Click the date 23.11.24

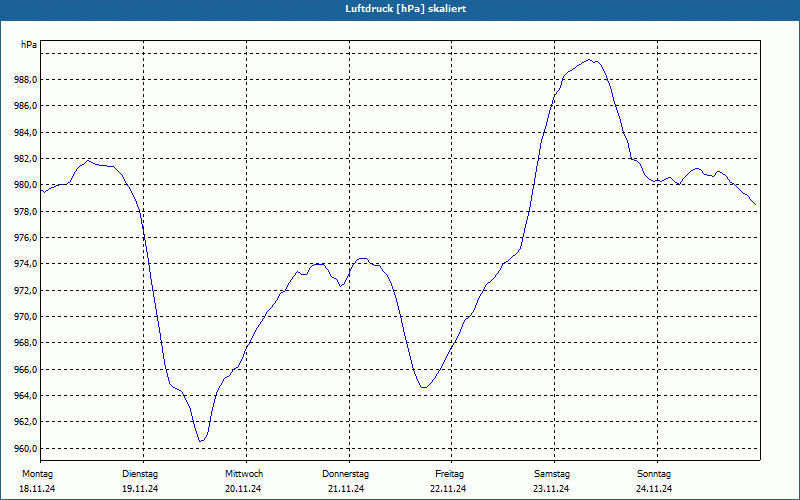(551, 489)
